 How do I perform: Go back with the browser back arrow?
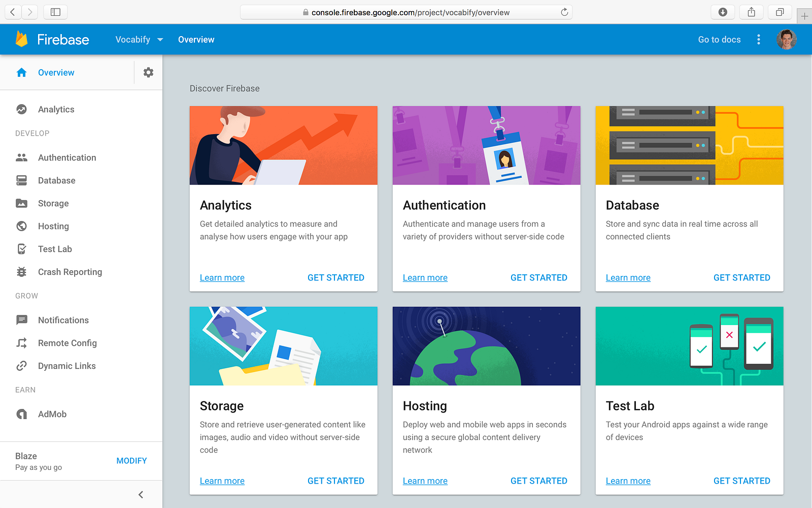13,12
